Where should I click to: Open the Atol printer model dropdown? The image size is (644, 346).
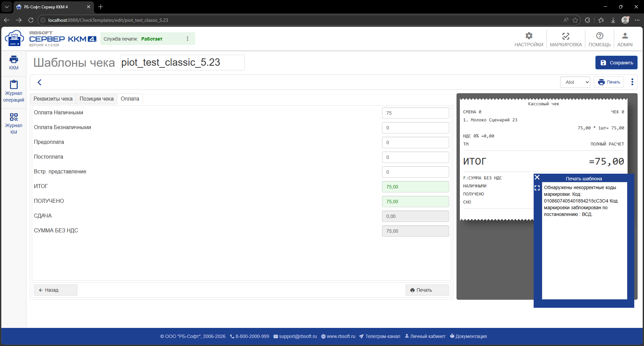pyautogui.click(x=575, y=82)
